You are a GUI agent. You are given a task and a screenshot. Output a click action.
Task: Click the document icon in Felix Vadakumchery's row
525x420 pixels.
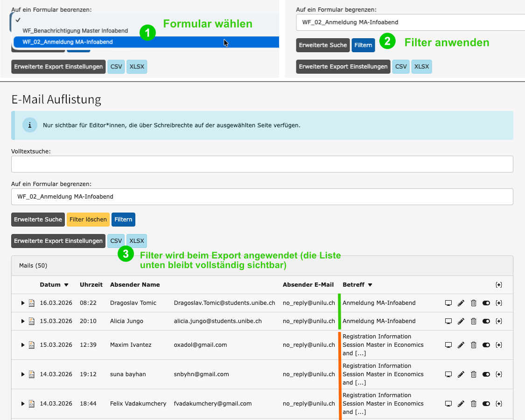coord(32,404)
